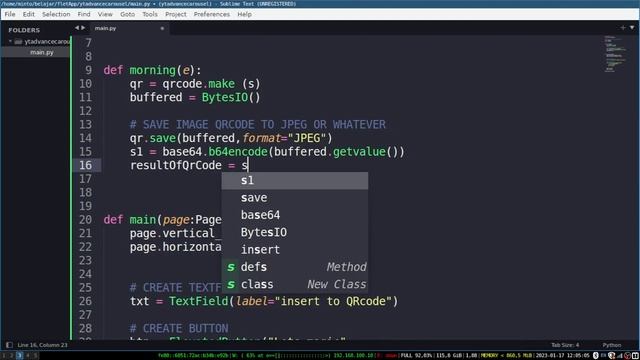Click line number 9 in gutter
The image size is (640, 360).
click(89, 70)
